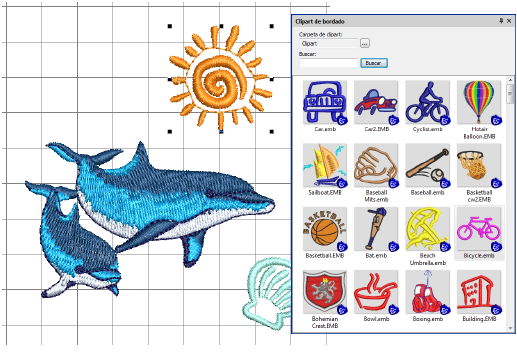Image resolution: width=517 pixels, height=361 pixels.
Task: Pick the Basketball cw2.EMB hoop thumbnail
Action: click(479, 166)
